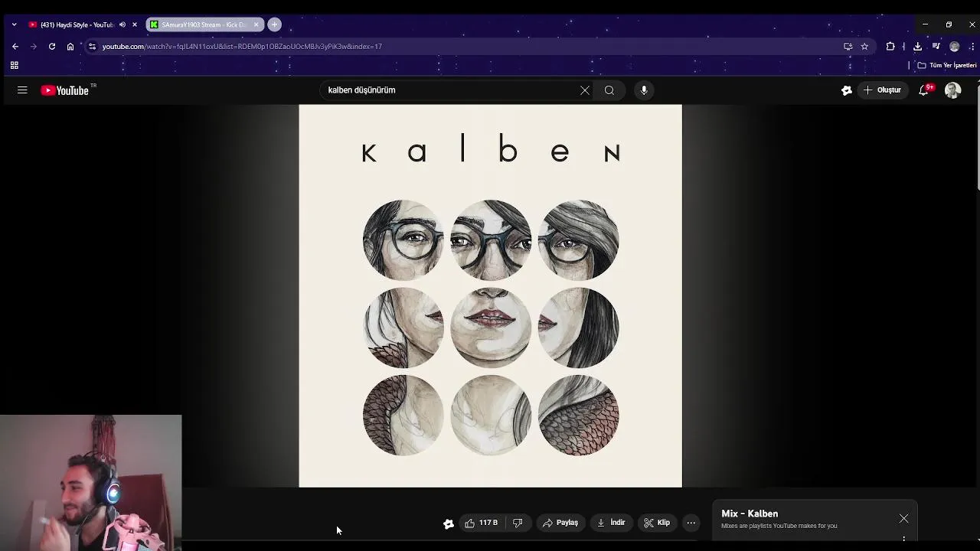Open the Oluştur create button
This screenshot has width=980, height=551.
[x=882, y=90]
